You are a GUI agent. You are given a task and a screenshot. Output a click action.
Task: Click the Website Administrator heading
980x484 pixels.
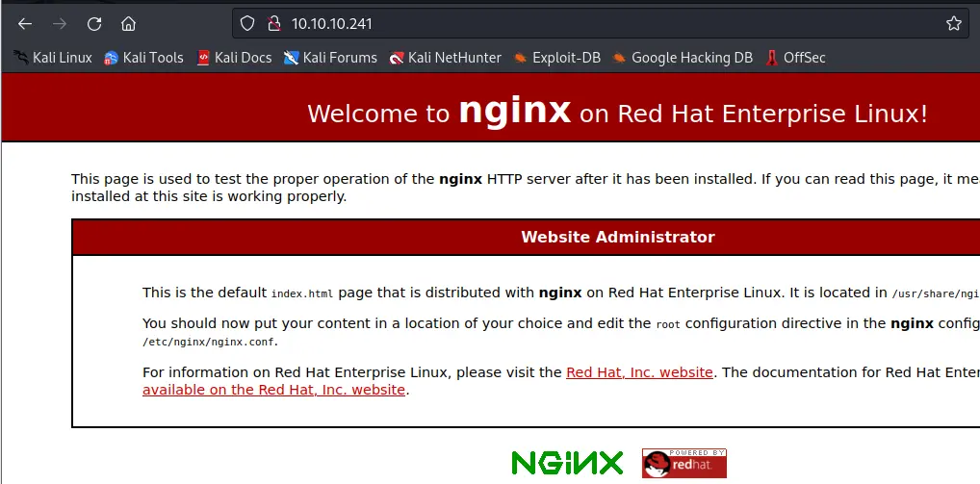coord(617,237)
